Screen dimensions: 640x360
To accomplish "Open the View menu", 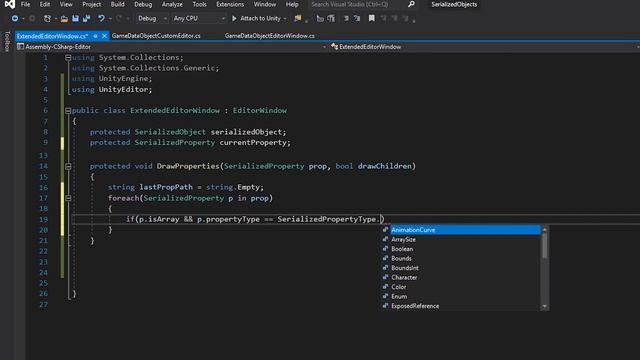I will pos(66,4).
